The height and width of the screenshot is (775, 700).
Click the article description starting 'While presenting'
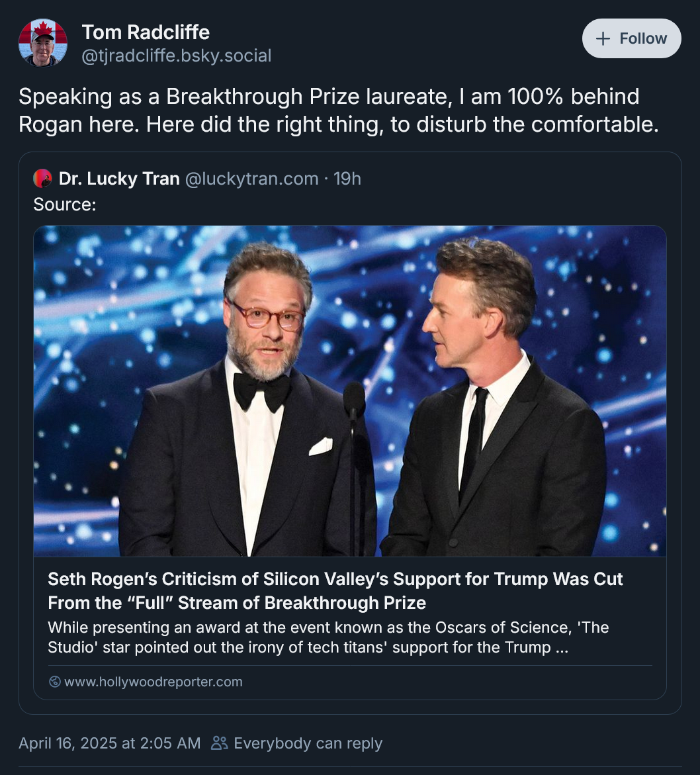click(328, 637)
